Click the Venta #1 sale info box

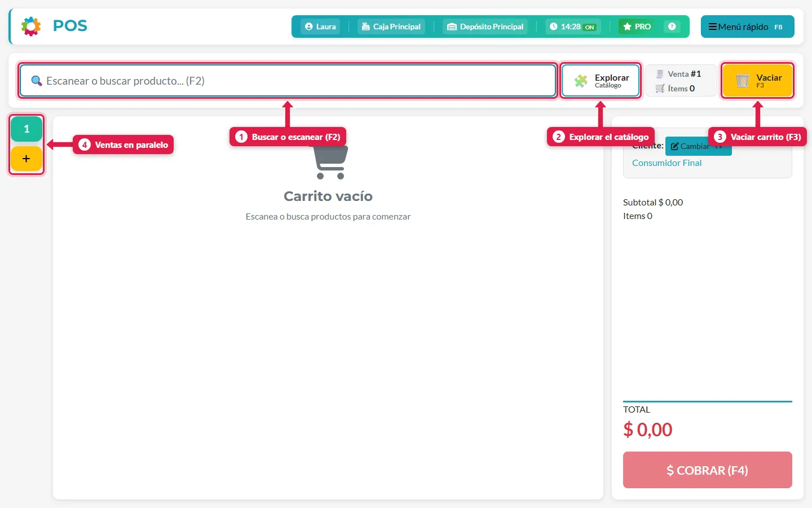tap(681, 81)
